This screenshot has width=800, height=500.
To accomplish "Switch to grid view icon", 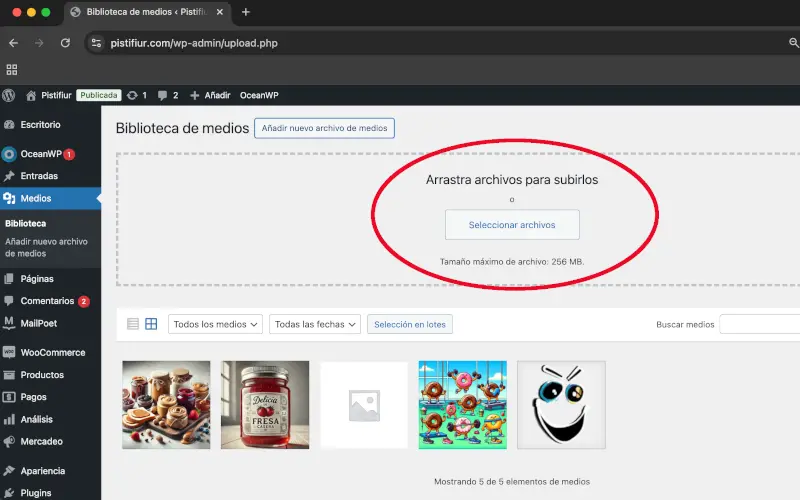I will 151,324.
